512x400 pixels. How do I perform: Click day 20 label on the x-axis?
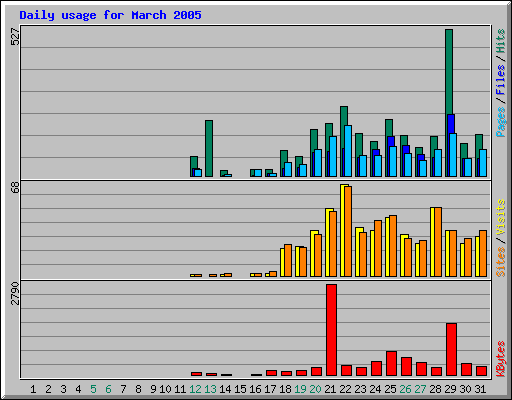click(x=315, y=389)
